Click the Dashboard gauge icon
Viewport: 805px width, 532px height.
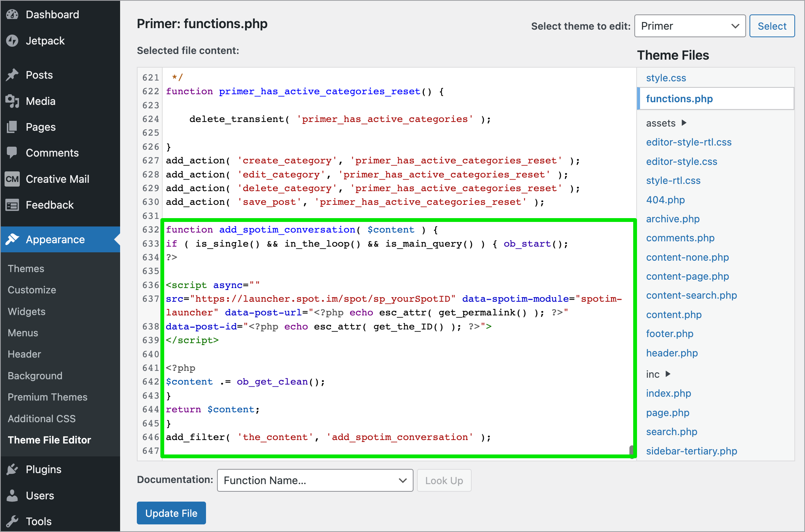12,14
